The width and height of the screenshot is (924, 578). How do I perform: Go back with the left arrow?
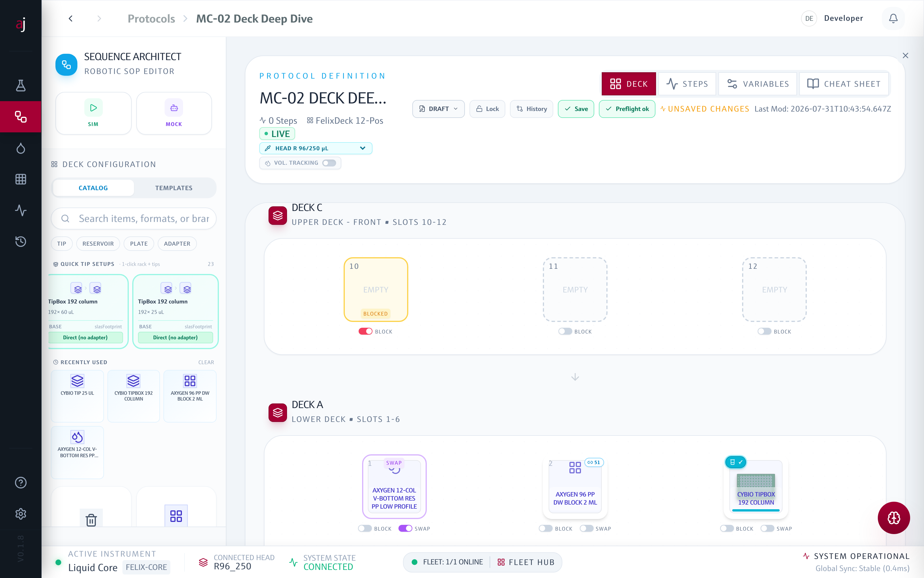tap(71, 18)
